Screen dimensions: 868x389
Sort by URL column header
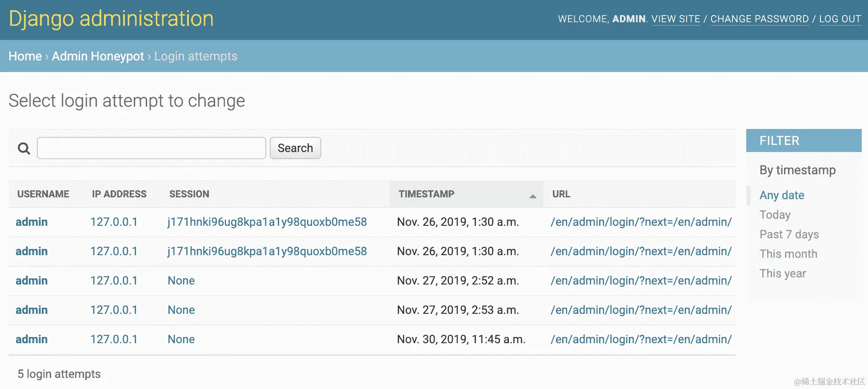coord(561,194)
